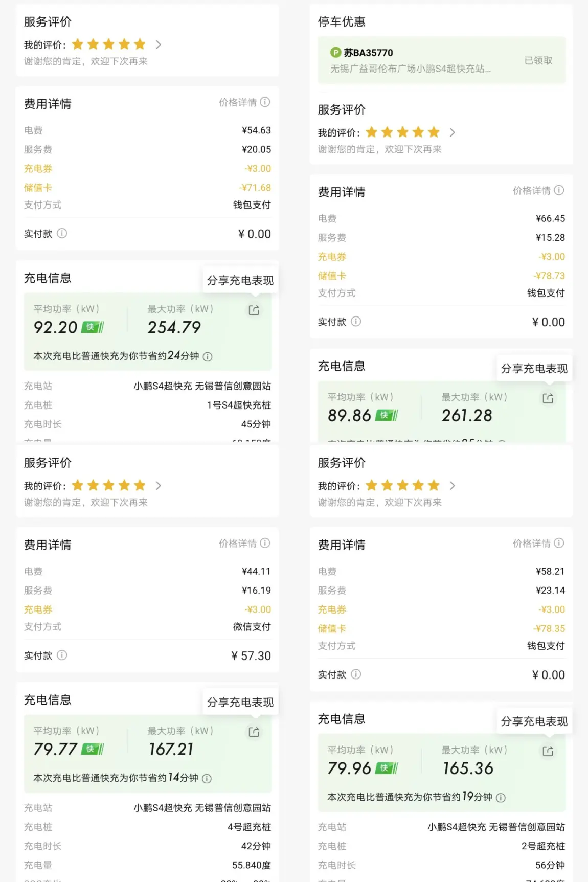The height and width of the screenshot is (882, 588).
Task: Click the info icon beside 价格详情 above ¥54.63
Action: [x=265, y=102]
